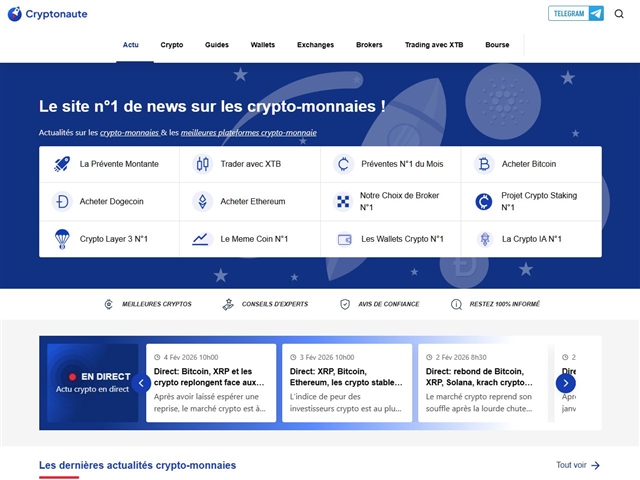Click the Dogecoin icon beside Acheter Dogecoin
The height and width of the screenshot is (480, 640).
coord(62,202)
